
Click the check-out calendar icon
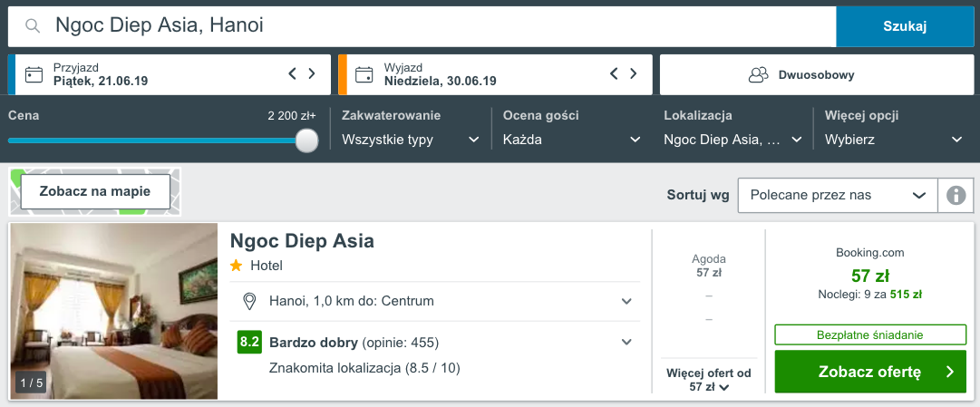point(364,75)
